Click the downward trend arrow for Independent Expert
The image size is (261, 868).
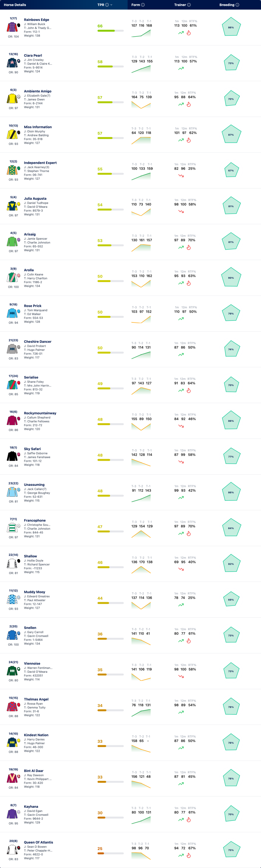click(x=181, y=176)
